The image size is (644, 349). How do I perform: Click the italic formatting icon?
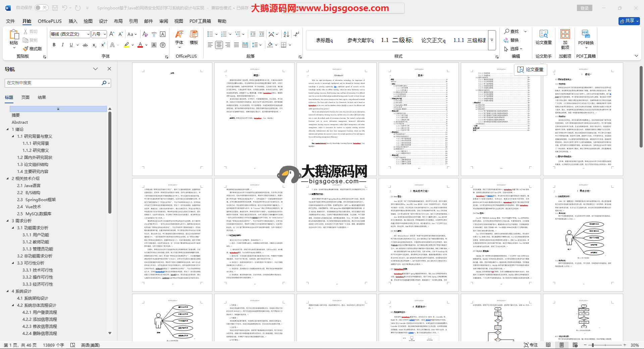pos(62,45)
